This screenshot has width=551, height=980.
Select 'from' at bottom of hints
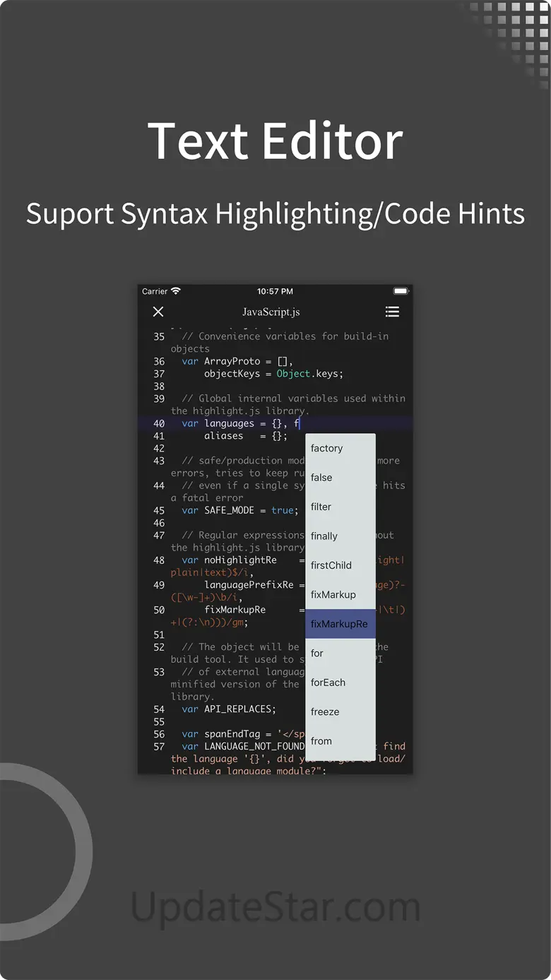(x=340, y=741)
